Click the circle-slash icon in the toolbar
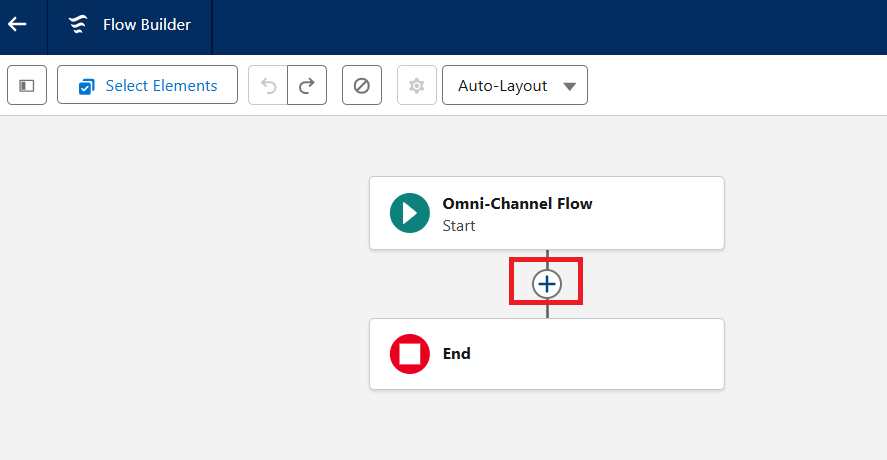The image size is (887, 460). point(362,86)
